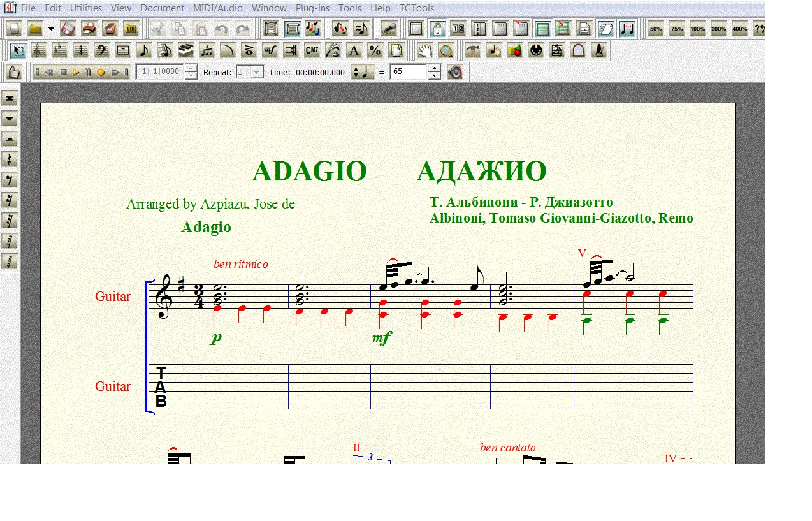
Task: Open the Libraries LIB icon
Action: (131, 29)
